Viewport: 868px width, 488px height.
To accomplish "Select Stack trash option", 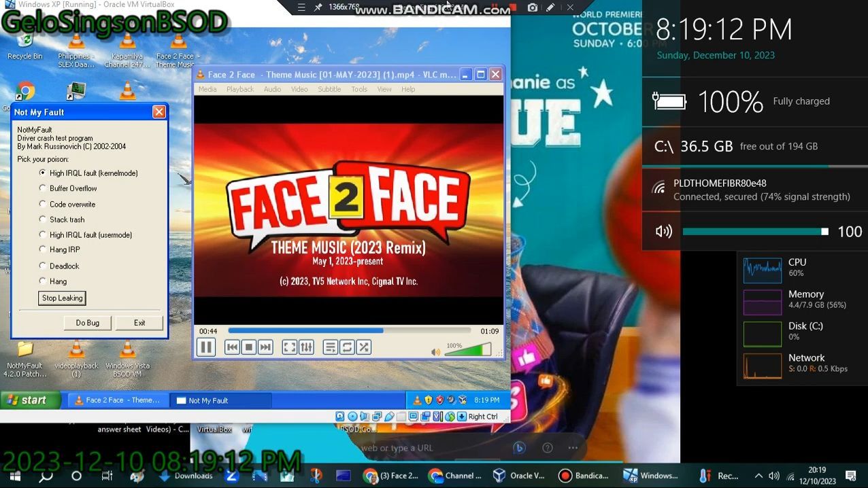I will [62, 220].
